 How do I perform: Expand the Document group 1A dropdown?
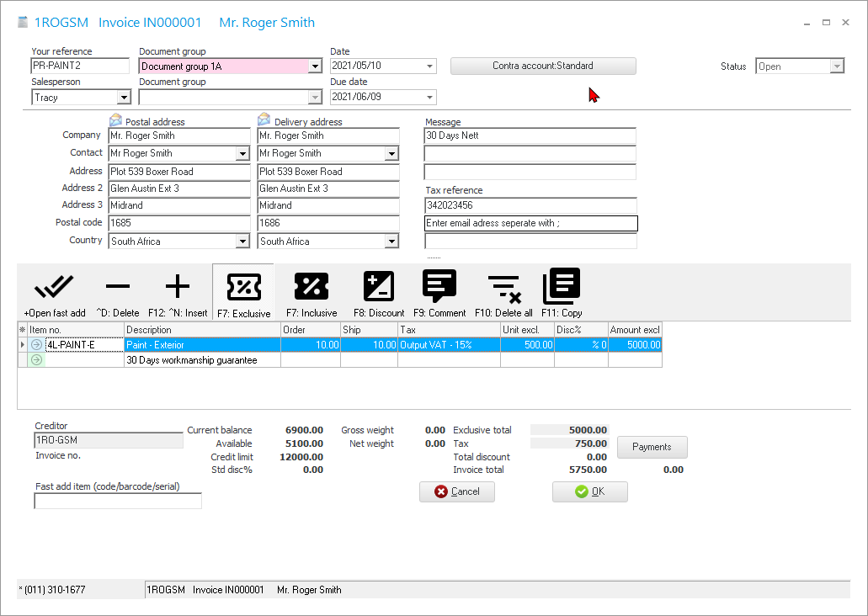315,66
